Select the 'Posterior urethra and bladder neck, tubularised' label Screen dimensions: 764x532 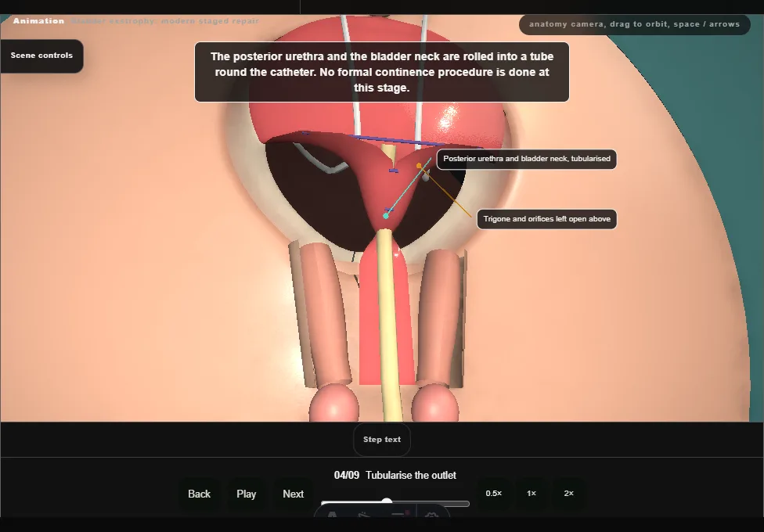point(527,159)
